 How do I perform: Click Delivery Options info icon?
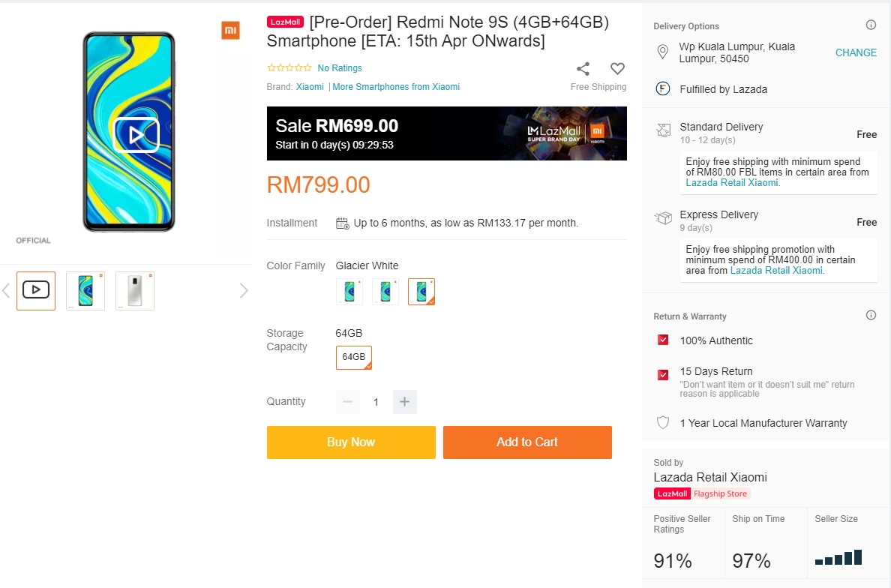point(871,25)
